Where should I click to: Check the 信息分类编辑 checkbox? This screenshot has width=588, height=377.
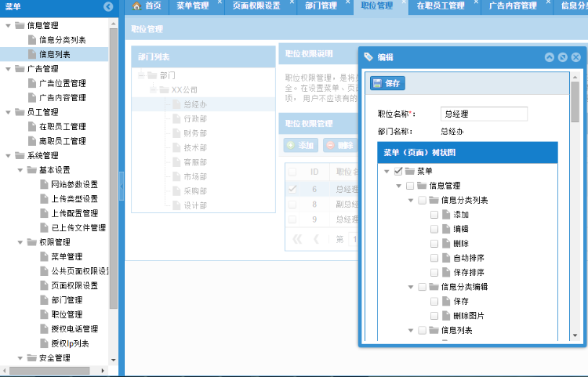(423, 287)
